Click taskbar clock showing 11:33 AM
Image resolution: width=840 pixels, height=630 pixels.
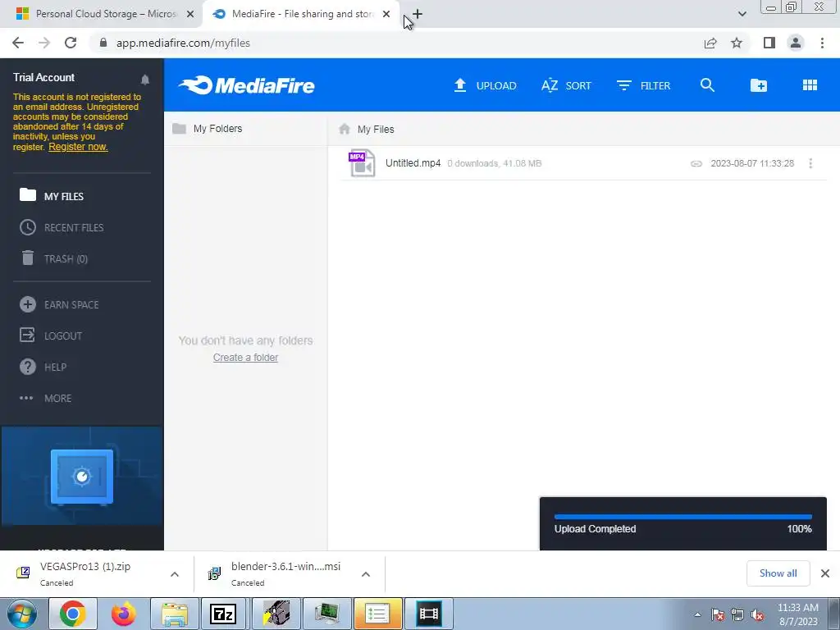coord(797,614)
